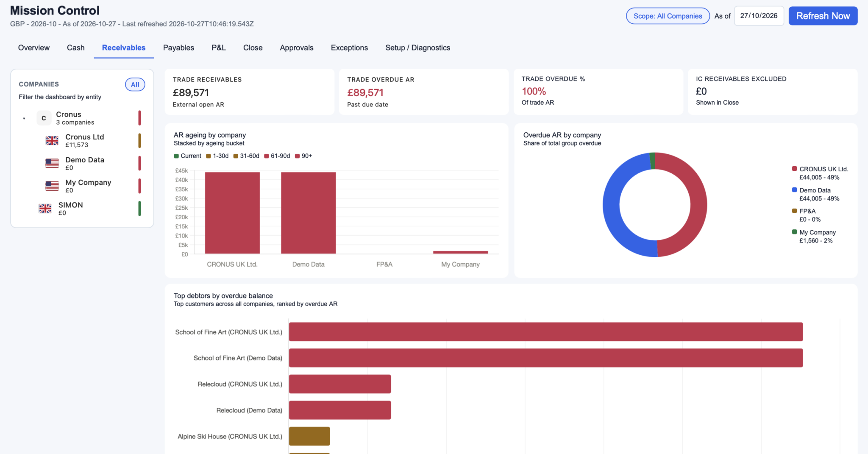Screen dimensions: 868x454
Task: Toggle the Current series in the ageing legend
Action: [188, 156]
